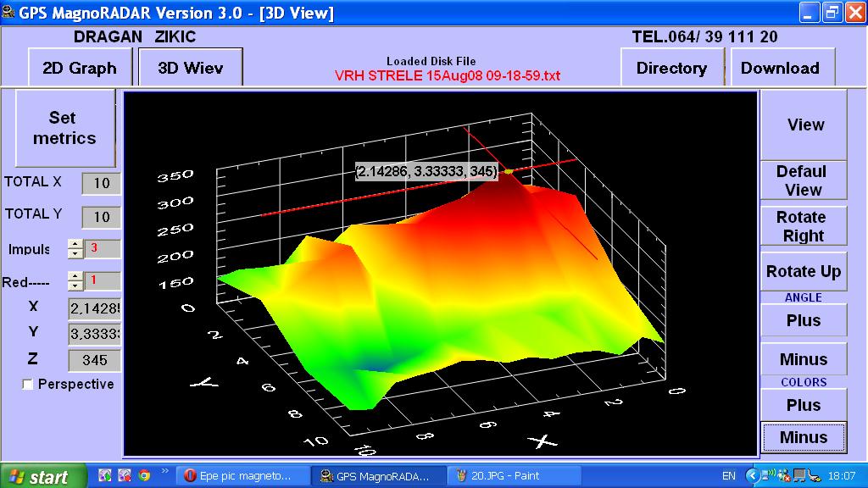The width and height of the screenshot is (868, 488).
Task: Click the Y coordinate field
Action: 94,334
